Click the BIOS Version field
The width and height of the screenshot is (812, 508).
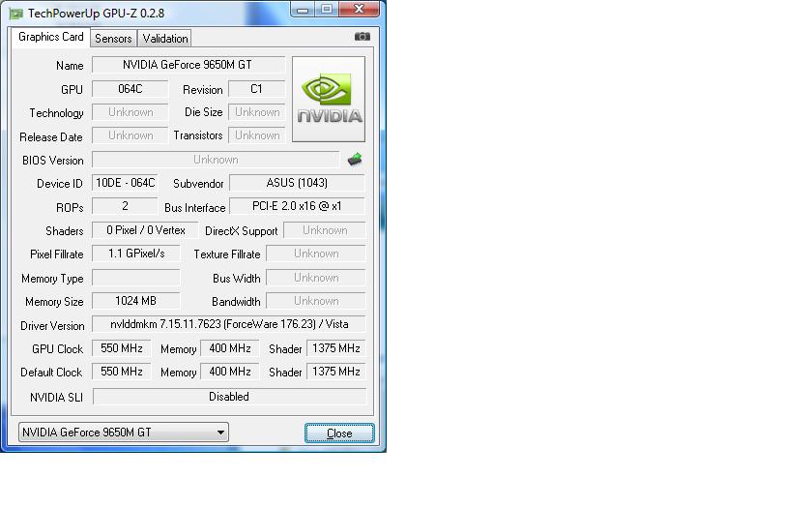216,160
